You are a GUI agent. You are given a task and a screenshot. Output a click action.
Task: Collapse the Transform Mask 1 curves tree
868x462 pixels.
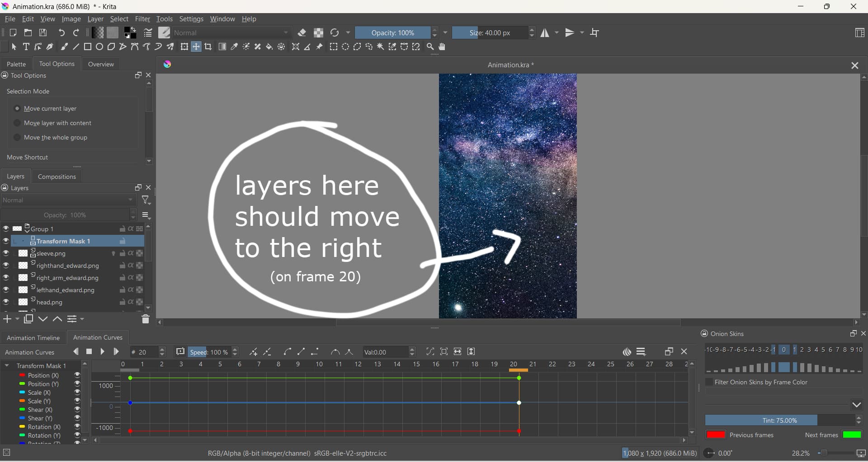tap(7, 366)
